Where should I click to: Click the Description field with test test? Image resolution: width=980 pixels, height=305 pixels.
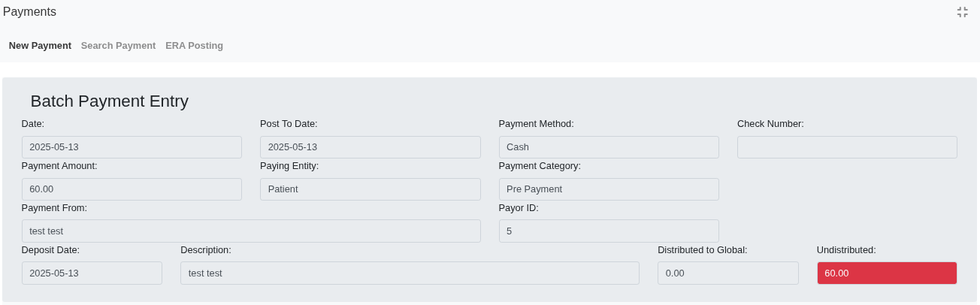coord(410,273)
